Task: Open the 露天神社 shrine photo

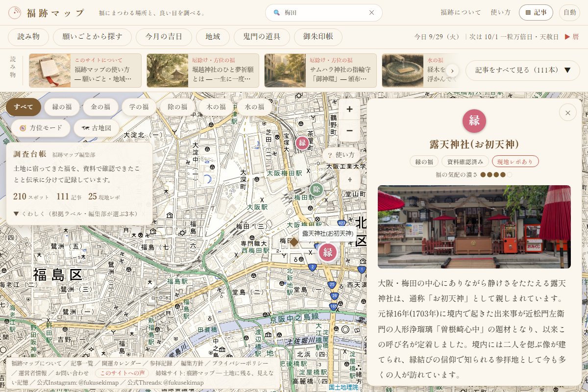Action: click(474, 227)
